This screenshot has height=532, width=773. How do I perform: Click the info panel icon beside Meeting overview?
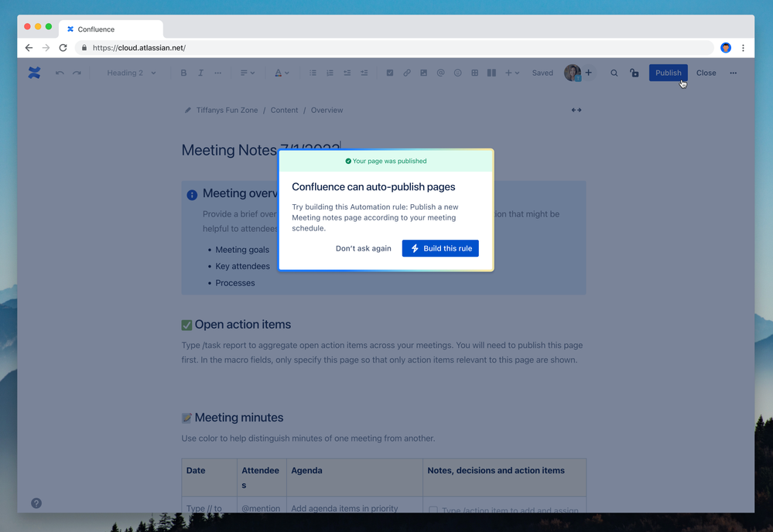(192, 195)
